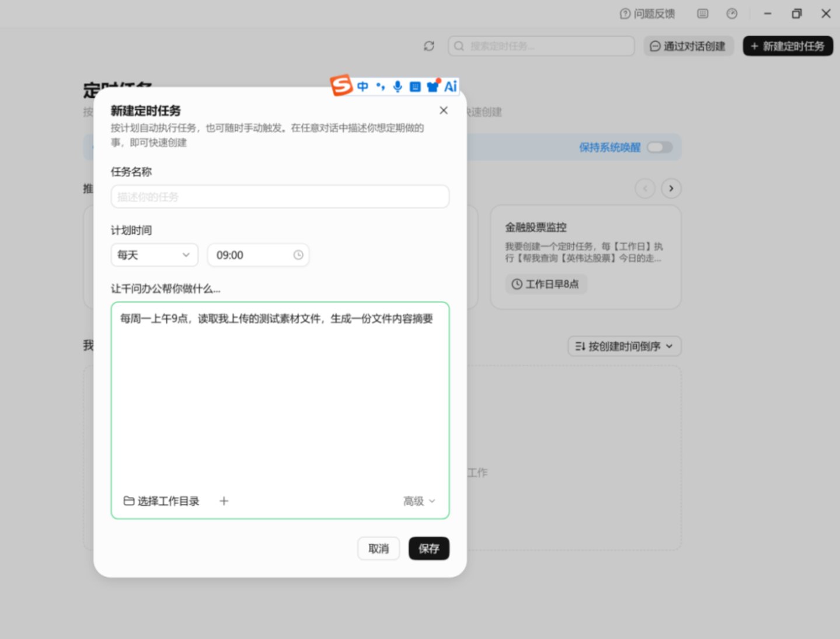
Task: Click the 任务名称 input field
Action: point(280,197)
